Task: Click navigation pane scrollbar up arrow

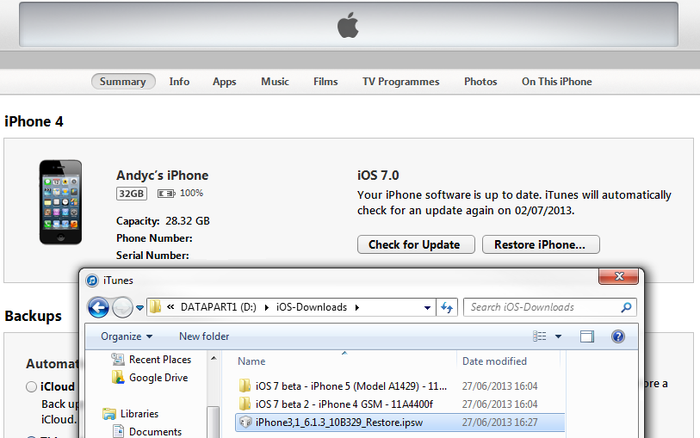Action: 214,358
